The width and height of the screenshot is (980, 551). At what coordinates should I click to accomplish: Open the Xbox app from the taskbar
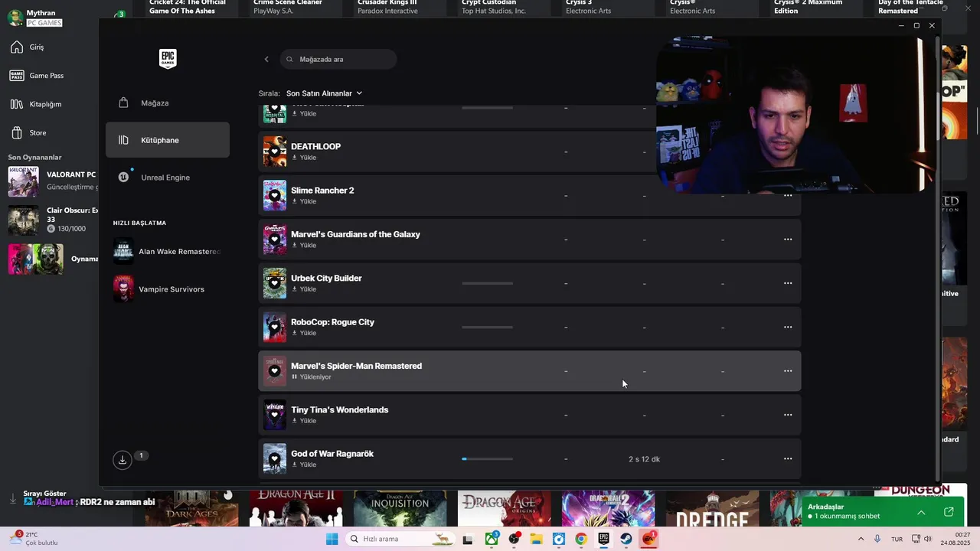pos(491,539)
